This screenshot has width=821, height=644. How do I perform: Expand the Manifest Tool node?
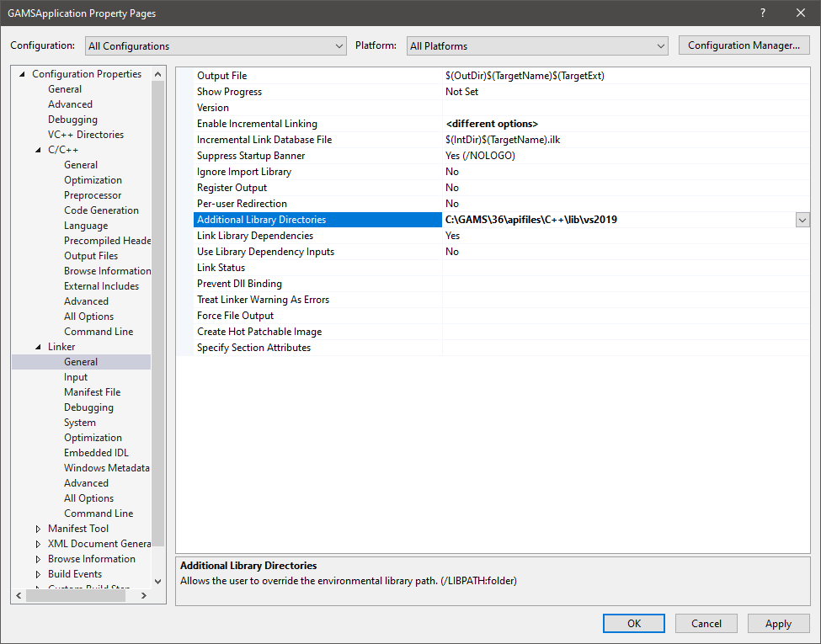pos(39,529)
